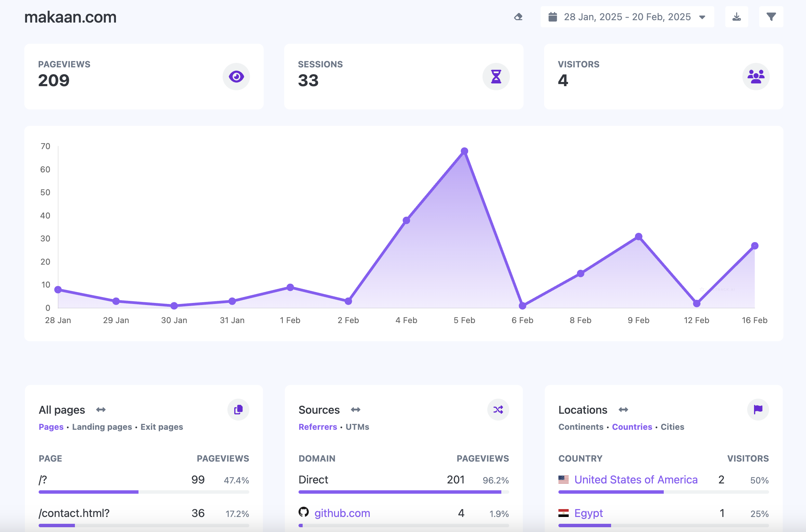Click United States of America link
Screen dimensions: 806x532
tap(636, 480)
